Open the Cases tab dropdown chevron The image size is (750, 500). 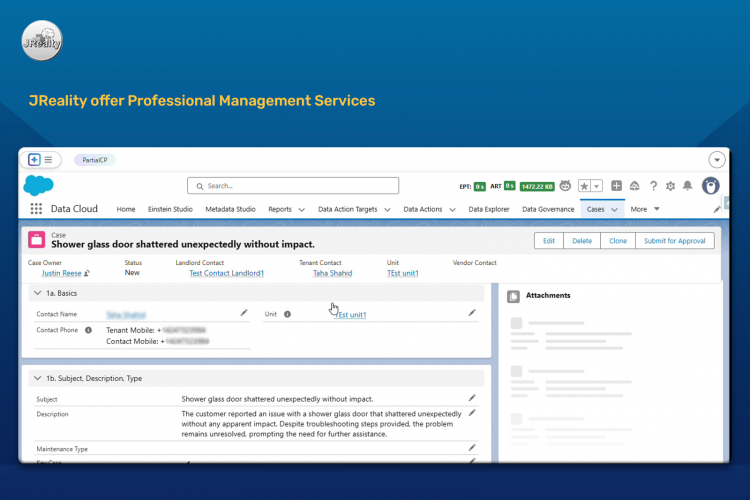614,210
